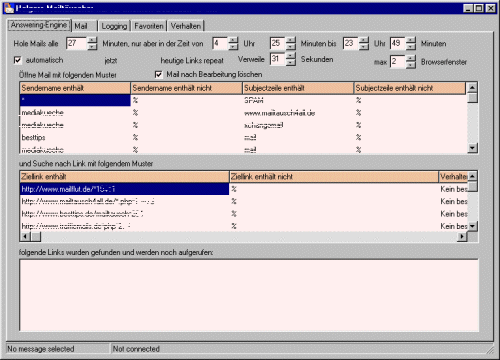Select the SPAM subject cell
This screenshot has height=360, width=500.
click(298, 100)
